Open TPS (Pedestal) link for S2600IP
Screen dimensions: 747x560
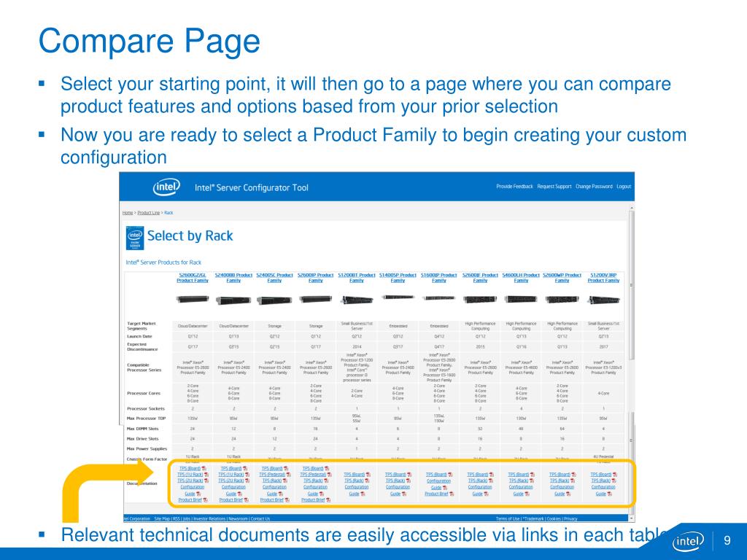(312, 475)
